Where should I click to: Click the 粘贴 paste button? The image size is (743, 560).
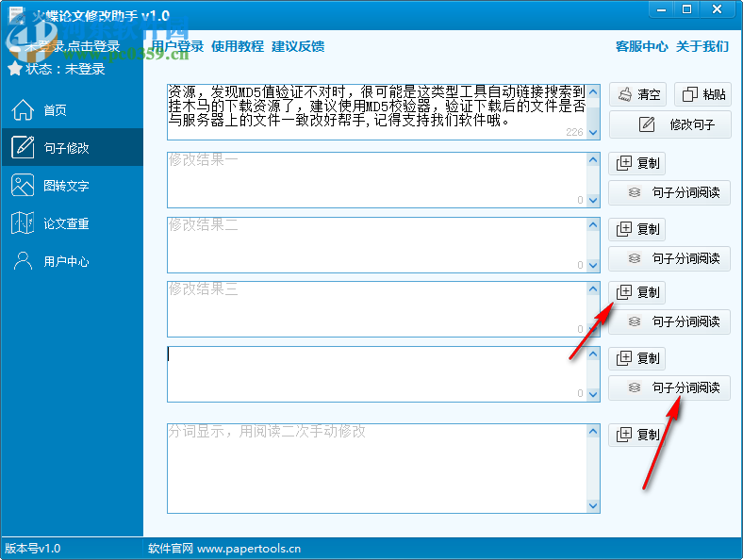tap(703, 94)
